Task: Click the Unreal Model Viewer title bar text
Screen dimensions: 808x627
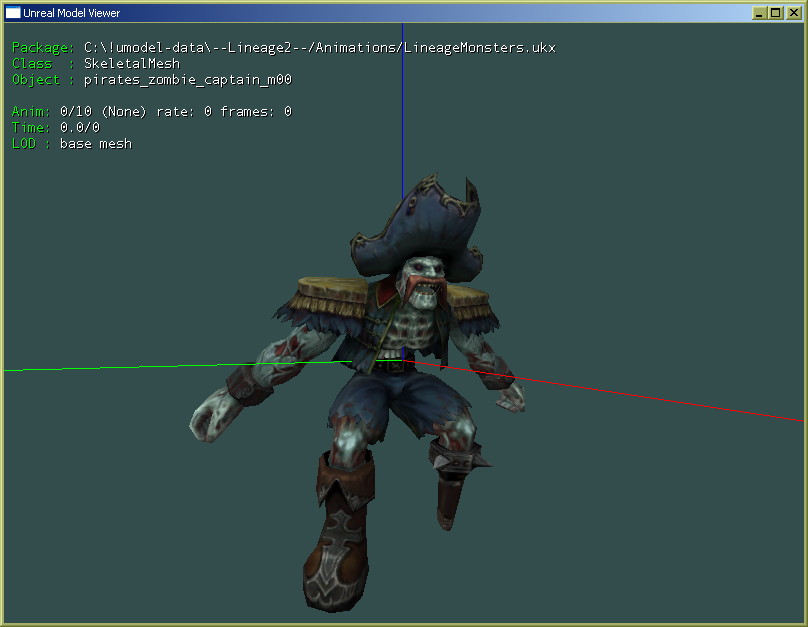Action: coord(71,13)
